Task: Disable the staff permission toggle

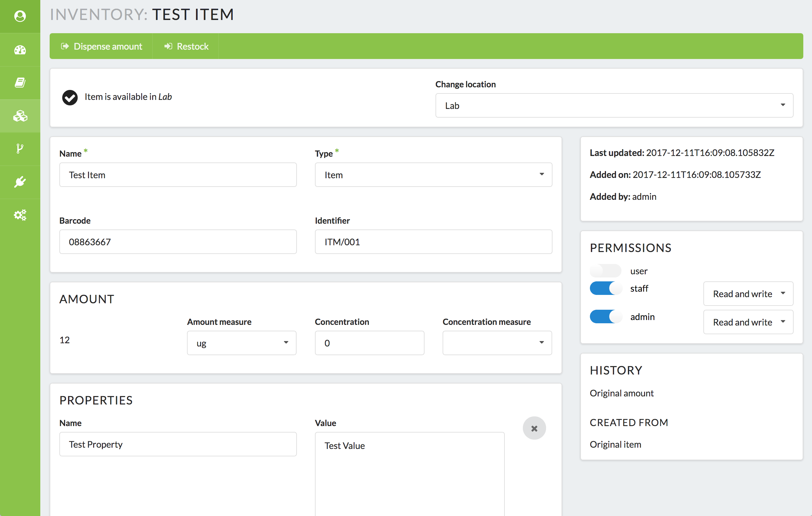Action: [x=605, y=288]
